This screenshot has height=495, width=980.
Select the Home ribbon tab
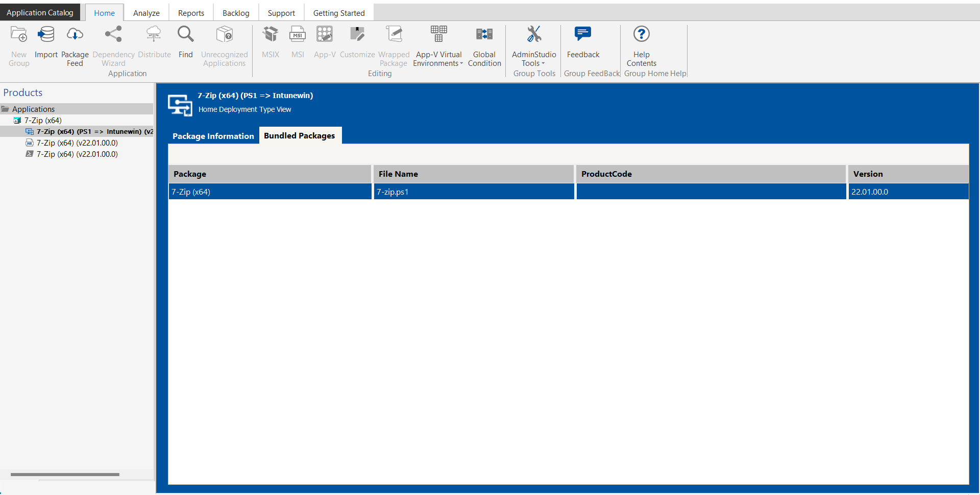click(x=104, y=13)
